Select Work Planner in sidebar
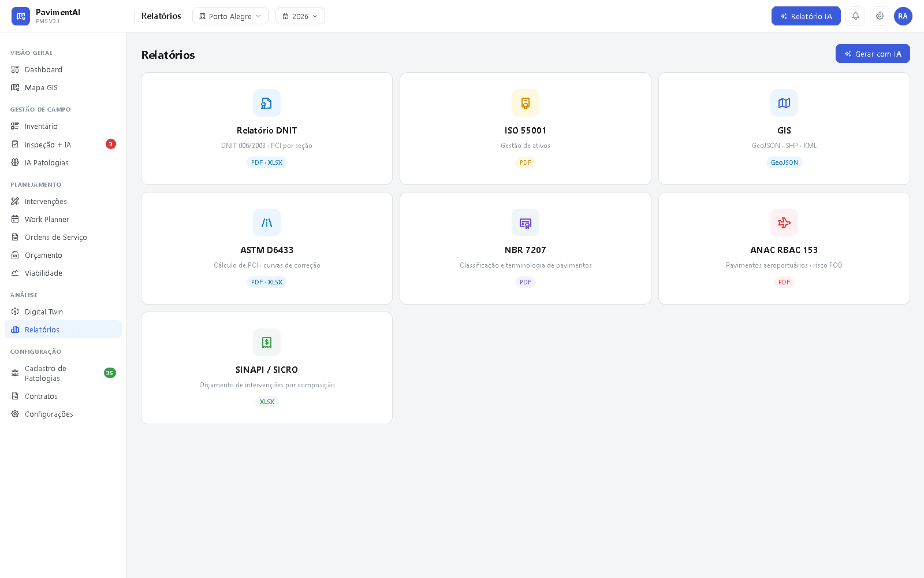 pos(64,219)
